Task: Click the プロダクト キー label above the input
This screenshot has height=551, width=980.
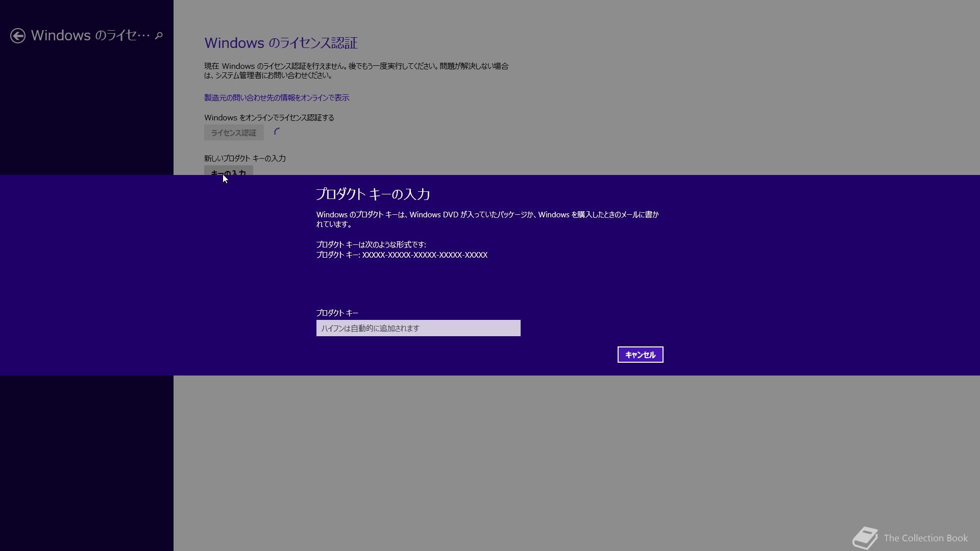Action: (x=337, y=313)
